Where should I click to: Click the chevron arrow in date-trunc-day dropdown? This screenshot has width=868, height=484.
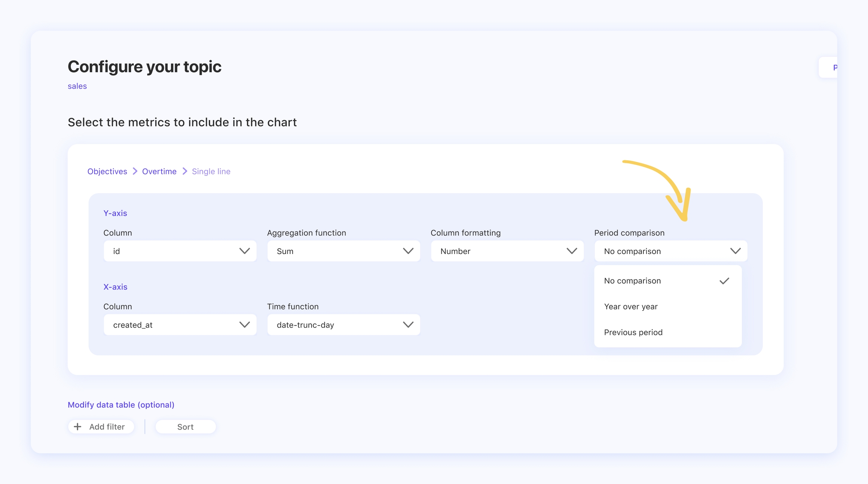click(408, 325)
